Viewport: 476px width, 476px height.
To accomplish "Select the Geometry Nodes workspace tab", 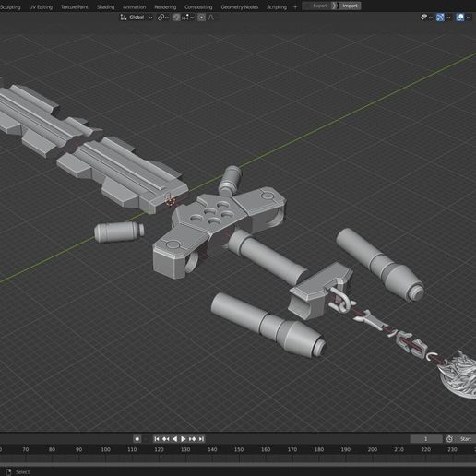I will pyautogui.click(x=240, y=7).
